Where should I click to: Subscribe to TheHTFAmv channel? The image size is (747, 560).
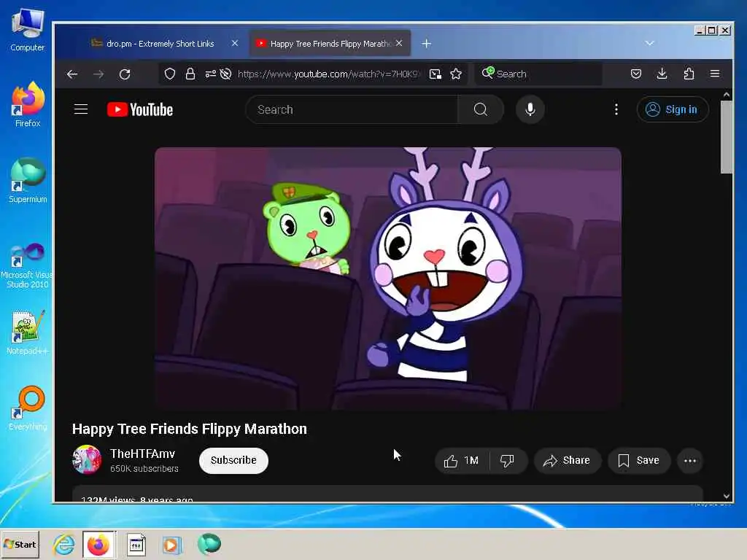coord(233,461)
